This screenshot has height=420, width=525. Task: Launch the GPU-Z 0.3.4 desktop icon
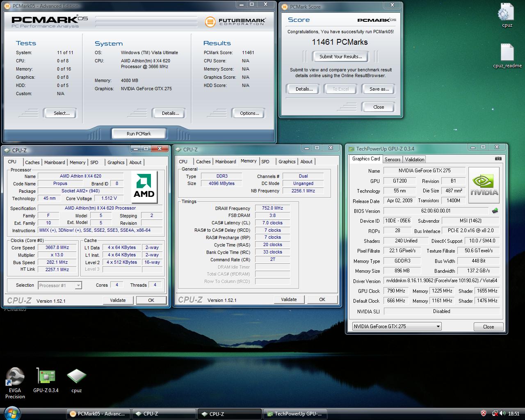tap(46, 380)
